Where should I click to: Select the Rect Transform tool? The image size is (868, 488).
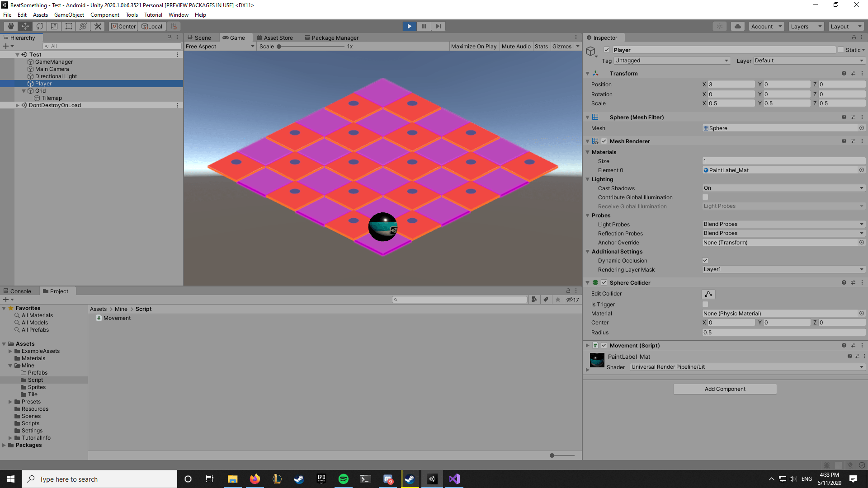[68, 26]
